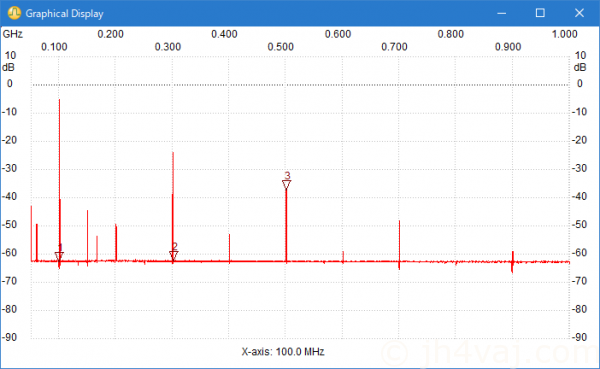Screen dimensions: 600x369
Task: Click the 0.800 frequency axis label
Action: [x=451, y=34]
